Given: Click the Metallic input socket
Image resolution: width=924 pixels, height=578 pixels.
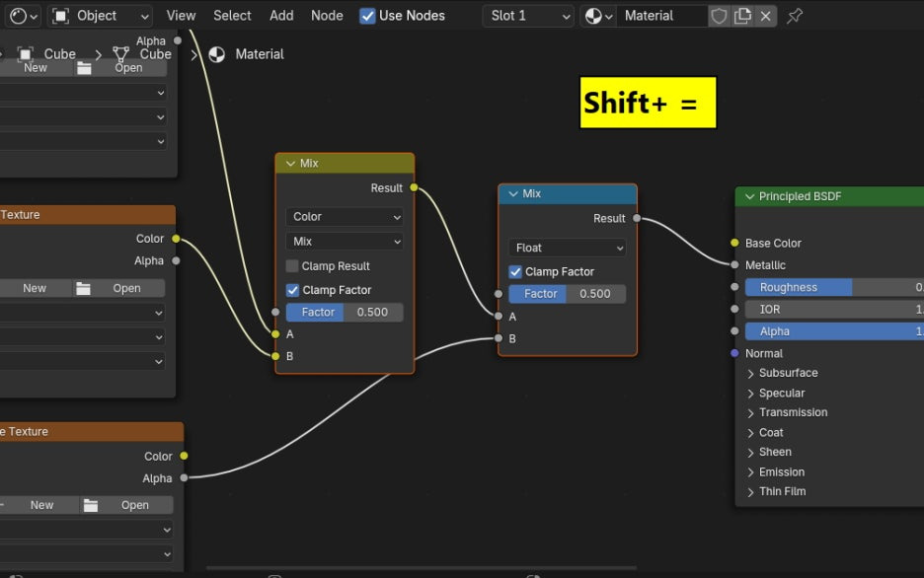Looking at the screenshot, I should [x=734, y=265].
